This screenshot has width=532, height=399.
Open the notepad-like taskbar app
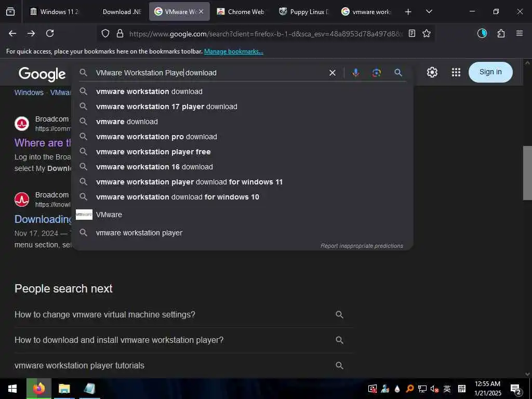pyautogui.click(x=89, y=389)
